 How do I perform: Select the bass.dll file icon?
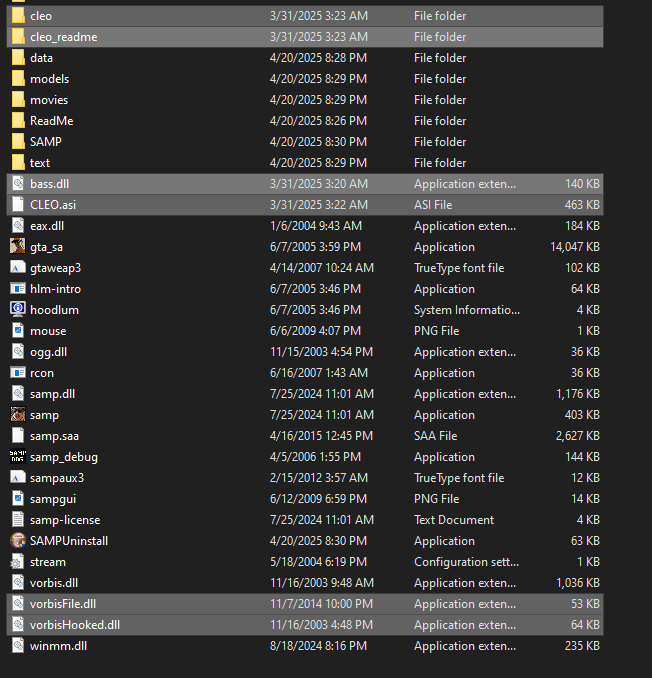(18, 184)
